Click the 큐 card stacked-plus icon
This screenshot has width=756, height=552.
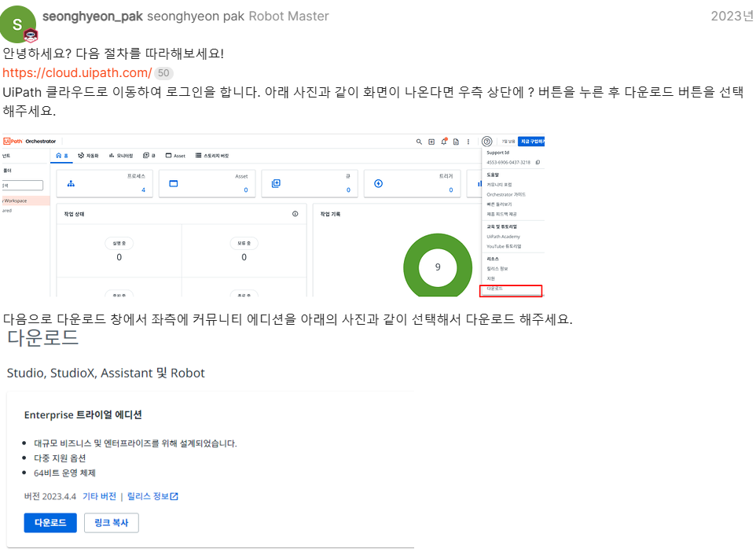coord(276,183)
